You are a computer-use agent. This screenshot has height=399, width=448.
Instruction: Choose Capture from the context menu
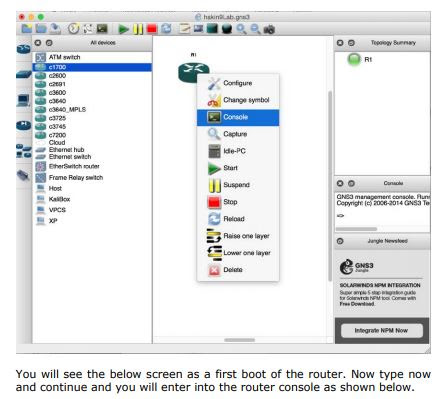coord(238,134)
